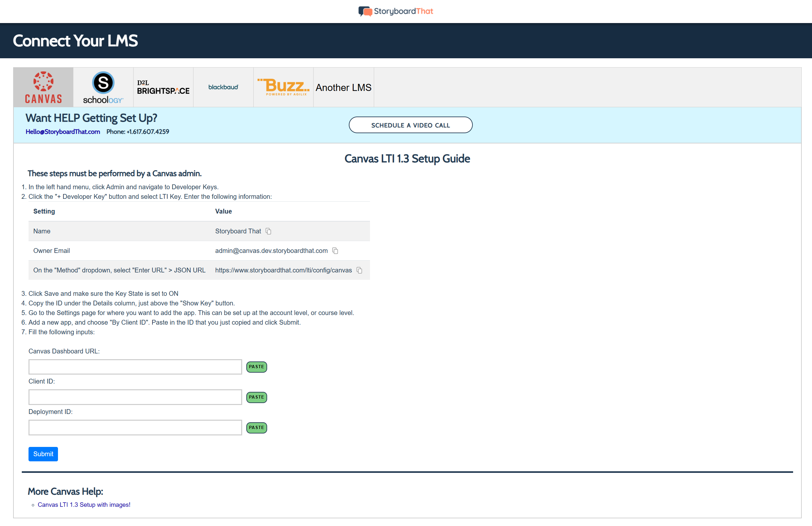812x526 pixels.
Task: Open the D2L Brightspace tab
Action: [x=163, y=87]
